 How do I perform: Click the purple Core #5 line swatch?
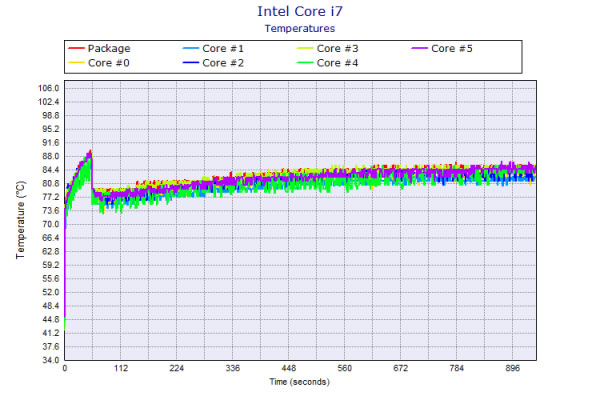point(419,48)
